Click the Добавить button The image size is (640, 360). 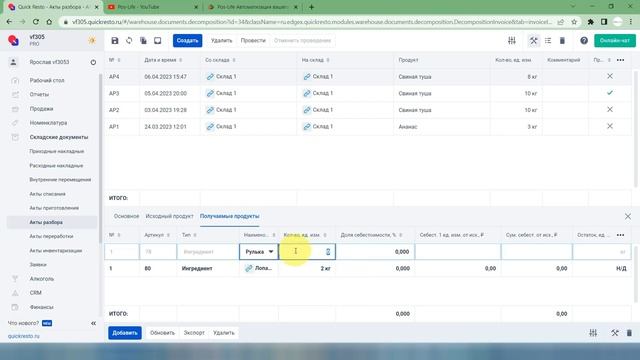tap(125, 333)
